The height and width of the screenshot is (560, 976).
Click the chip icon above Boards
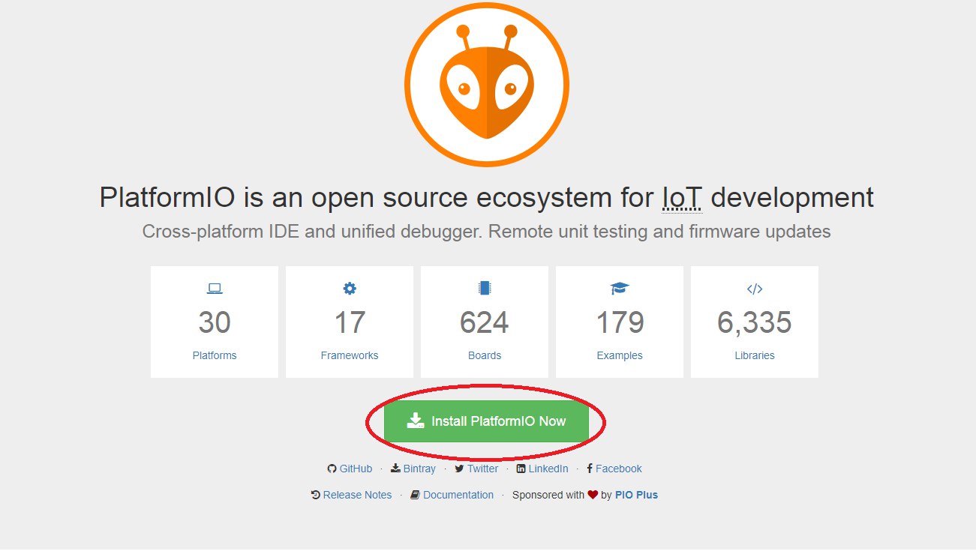[x=485, y=289]
